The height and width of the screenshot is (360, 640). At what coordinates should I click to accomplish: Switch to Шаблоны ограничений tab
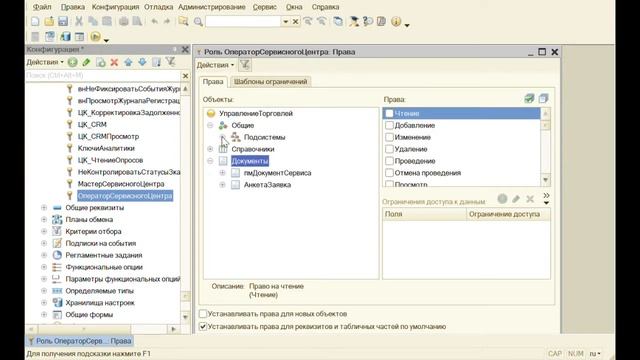click(270, 82)
